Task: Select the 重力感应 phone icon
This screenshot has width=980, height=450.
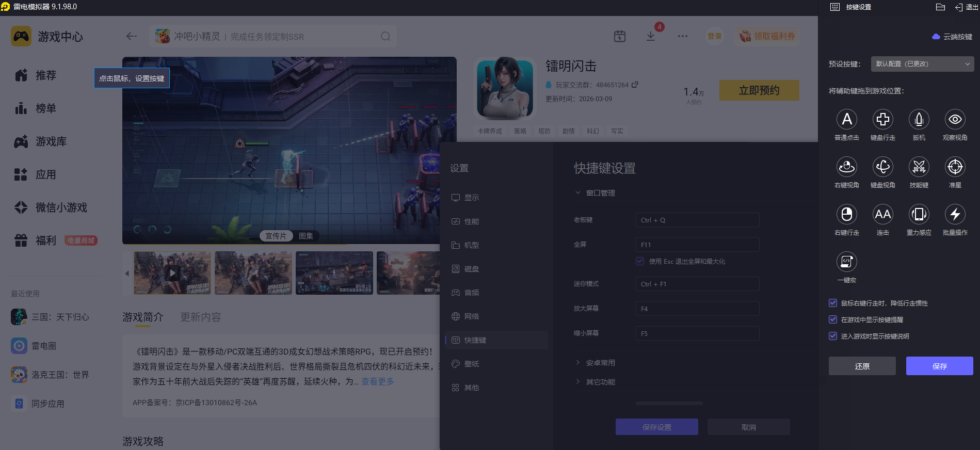Action: [919, 214]
